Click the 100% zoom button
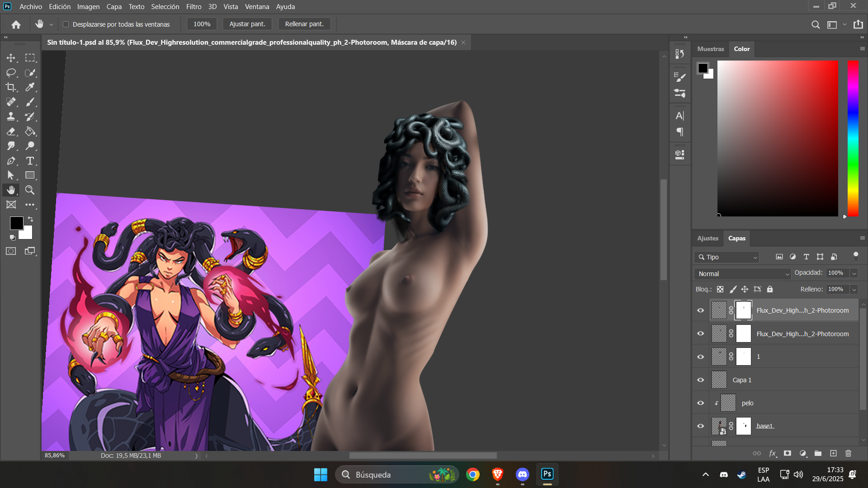Image resolution: width=868 pixels, height=488 pixels. (x=202, y=24)
